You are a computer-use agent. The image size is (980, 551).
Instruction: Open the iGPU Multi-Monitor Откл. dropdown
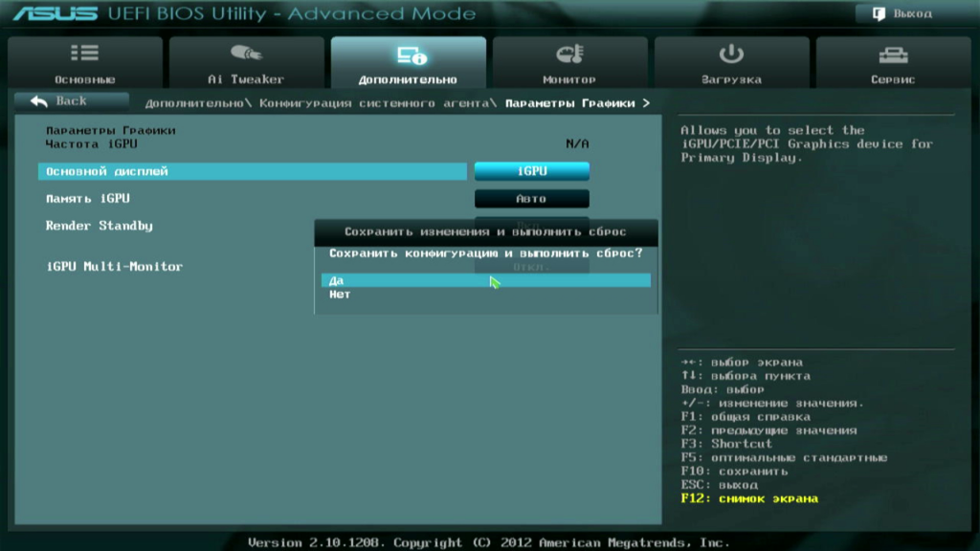pyautogui.click(x=532, y=267)
